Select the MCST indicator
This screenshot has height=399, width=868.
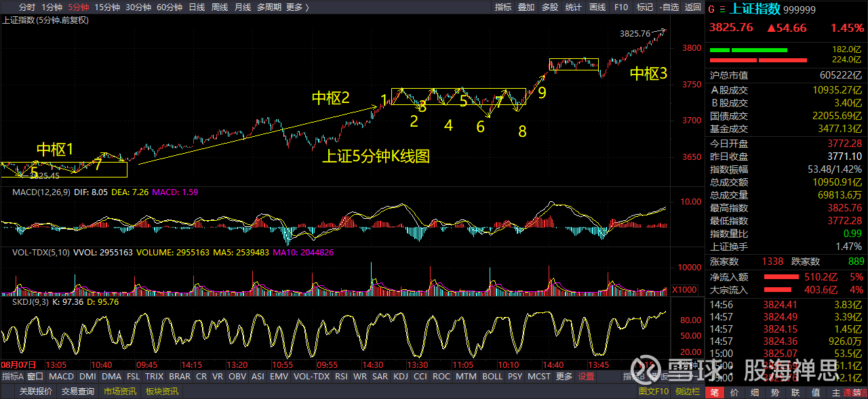[540, 377]
